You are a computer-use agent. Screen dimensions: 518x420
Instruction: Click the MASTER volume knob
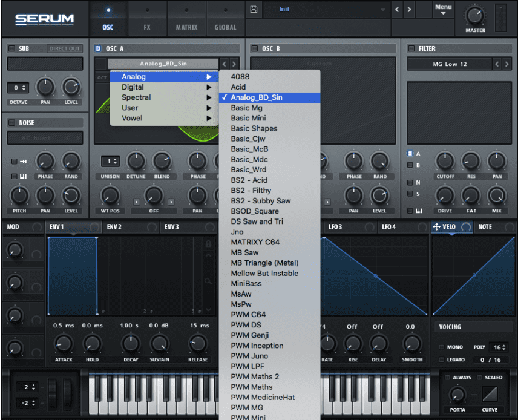point(474,16)
